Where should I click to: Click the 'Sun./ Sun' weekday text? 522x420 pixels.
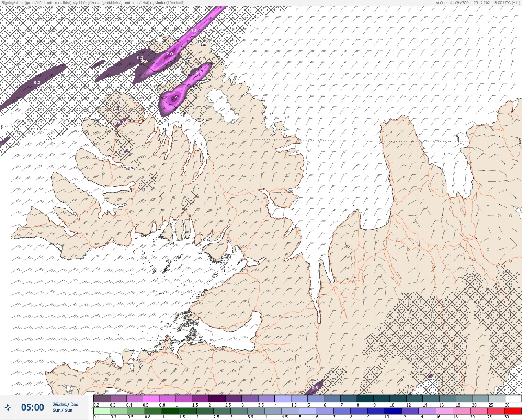click(x=62, y=410)
